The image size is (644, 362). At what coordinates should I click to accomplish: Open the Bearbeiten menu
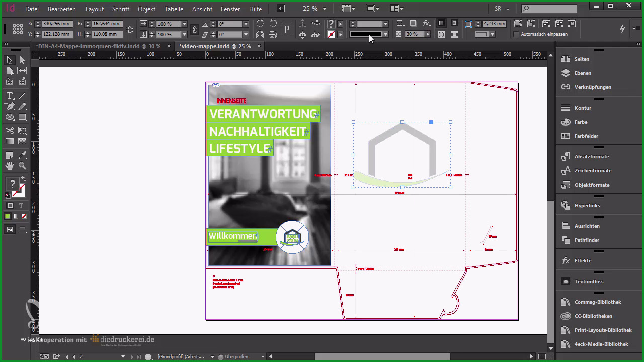coord(62,9)
